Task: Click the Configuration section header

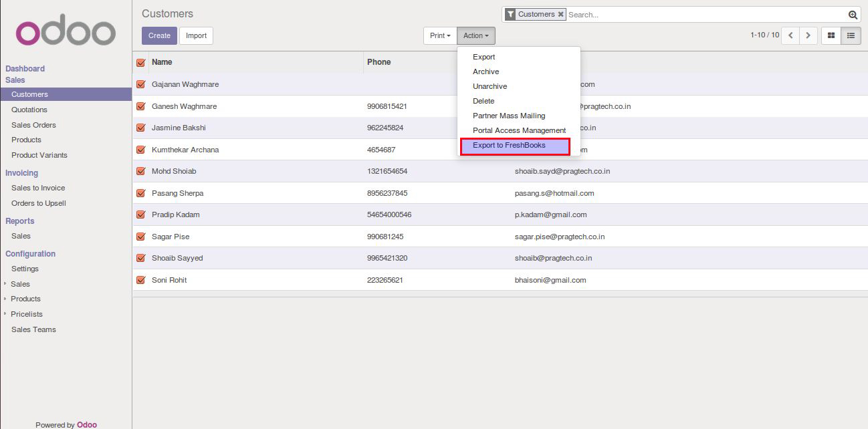Action: (x=31, y=254)
